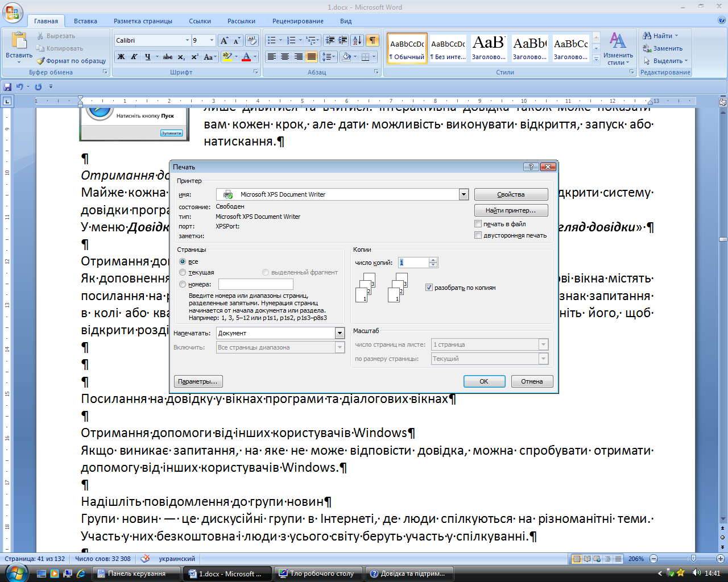Apply superscript x² formatting

[195, 57]
